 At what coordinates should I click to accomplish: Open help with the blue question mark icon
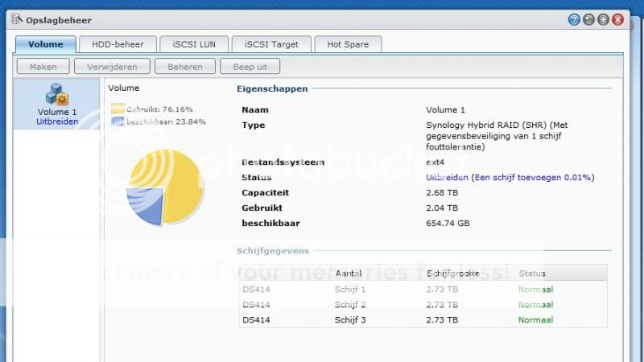point(574,19)
